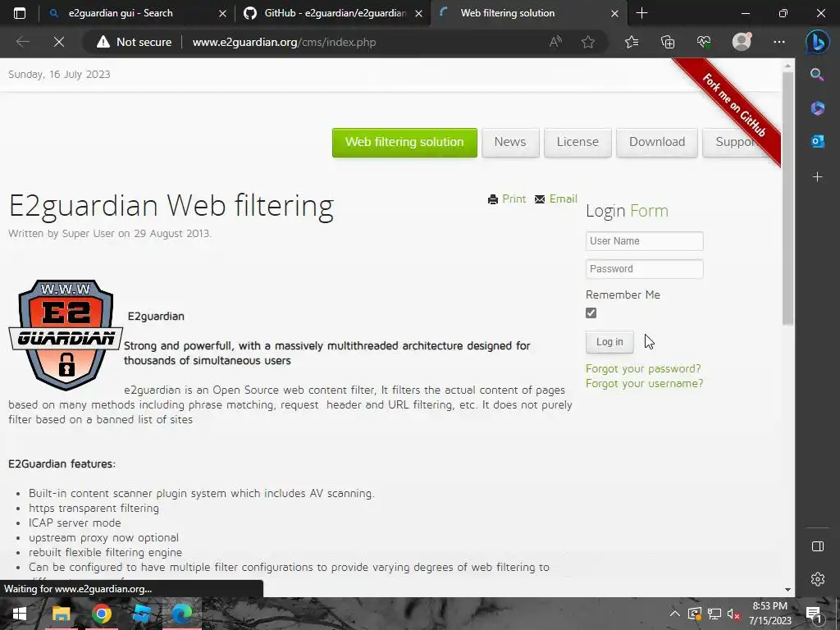Open the notification center icon

[x=813, y=614]
